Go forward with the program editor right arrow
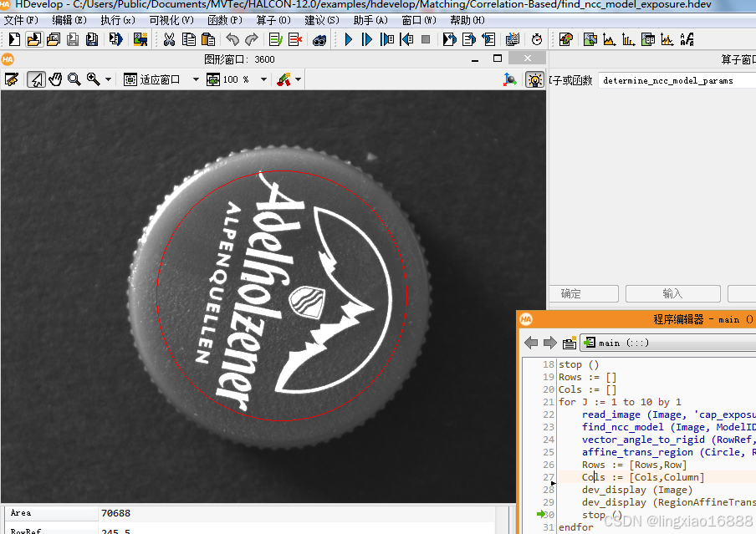756x534 pixels. click(x=550, y=343)
